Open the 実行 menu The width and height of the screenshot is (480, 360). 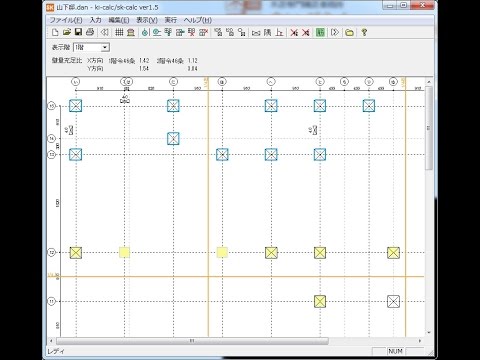tap(170, 20)
